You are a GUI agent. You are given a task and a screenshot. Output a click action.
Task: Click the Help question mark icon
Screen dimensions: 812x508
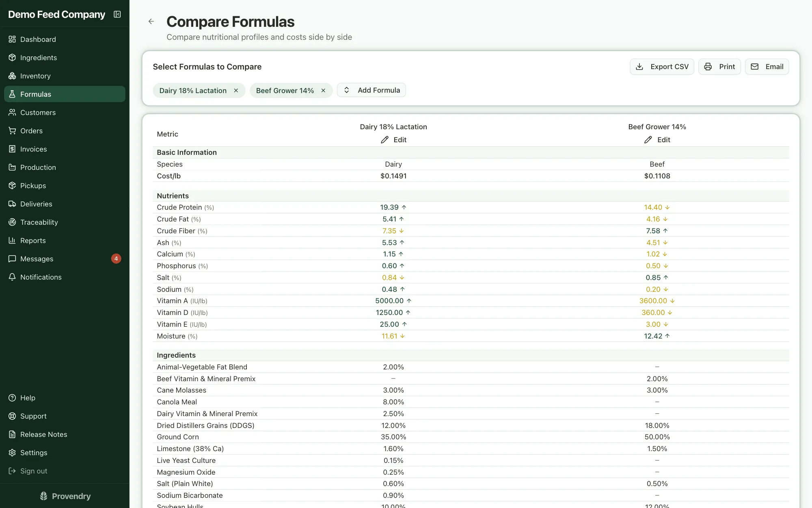pos(12,397)
